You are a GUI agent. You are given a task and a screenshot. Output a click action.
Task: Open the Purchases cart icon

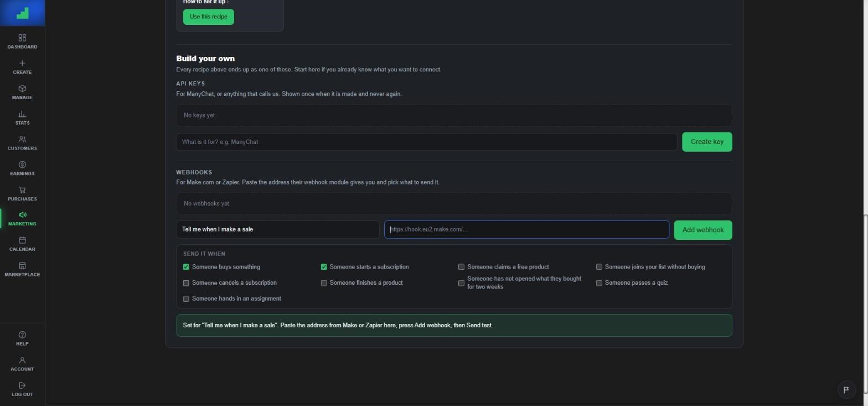click(x=22, y=190)
